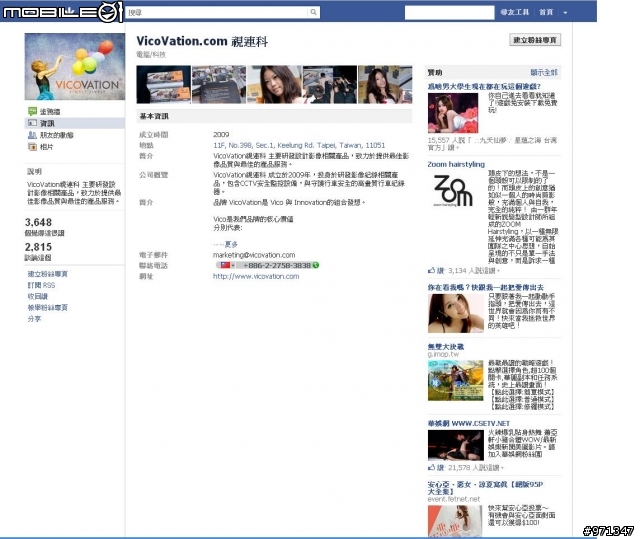Open fifth photo strip thumbnail of seated woman
Viewport: 640px width, 539px height.
point(385,84)
